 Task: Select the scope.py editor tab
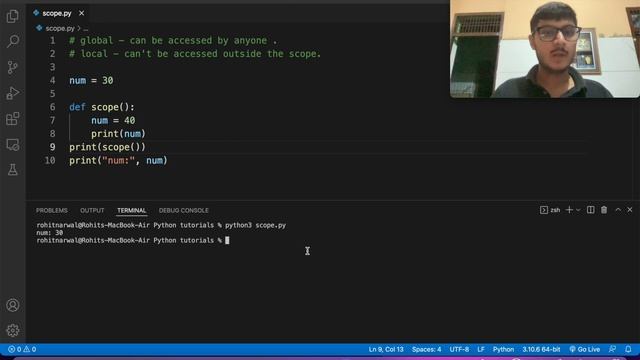tap(59, 13)
